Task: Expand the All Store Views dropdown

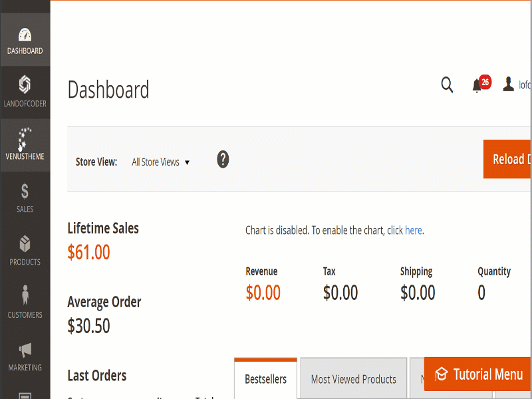Action: tap(160, 162)
